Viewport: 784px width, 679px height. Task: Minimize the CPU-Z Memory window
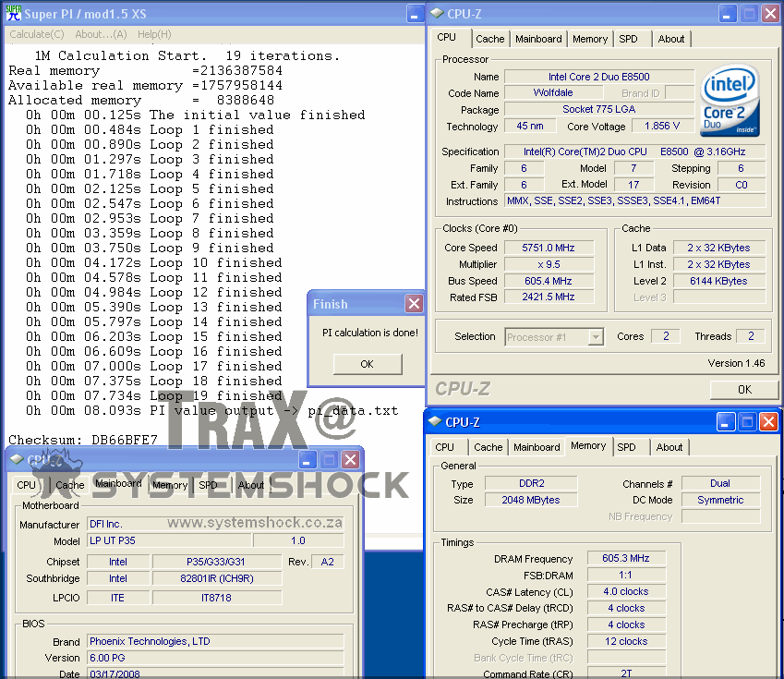click(725, 422)
